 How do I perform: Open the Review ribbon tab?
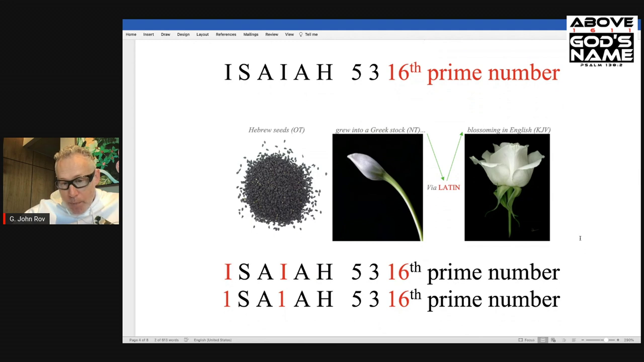coord(272,35)
